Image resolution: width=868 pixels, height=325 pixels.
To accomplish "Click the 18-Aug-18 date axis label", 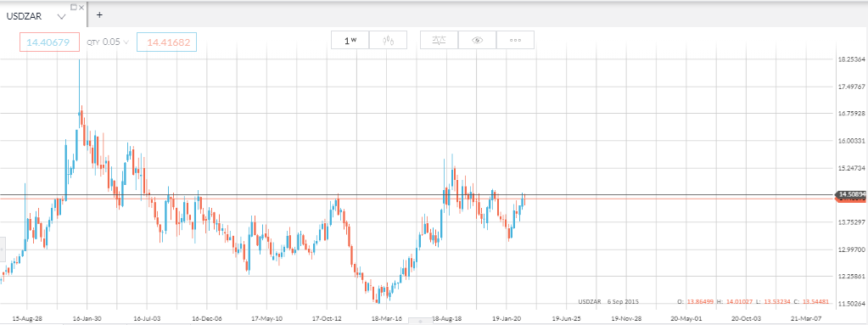I will (447, 318).
